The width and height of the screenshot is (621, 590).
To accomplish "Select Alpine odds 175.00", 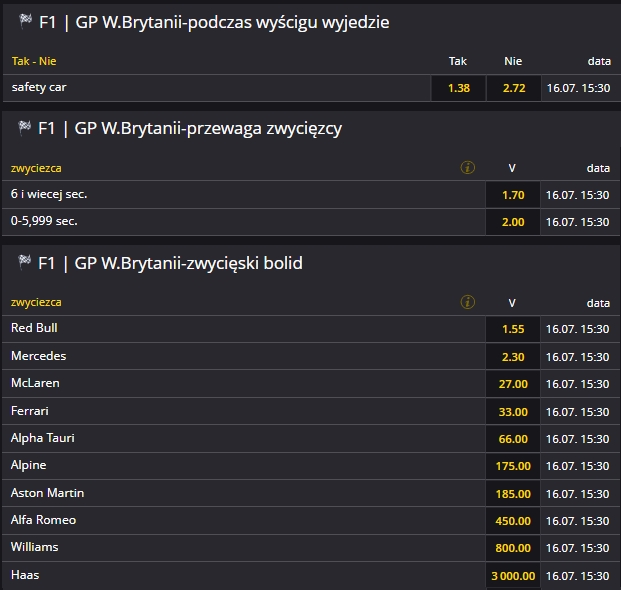I will (x=513, y=466).
